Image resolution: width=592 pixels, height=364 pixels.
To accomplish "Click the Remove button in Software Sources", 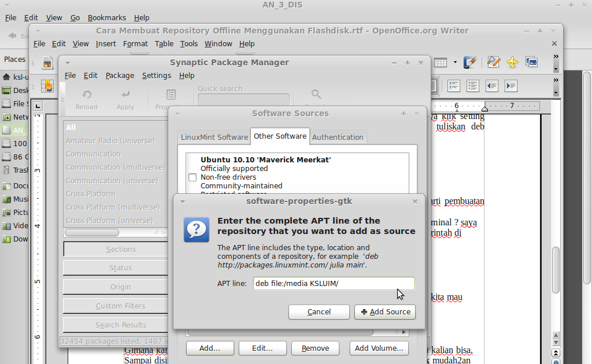I will click(315, 348).
